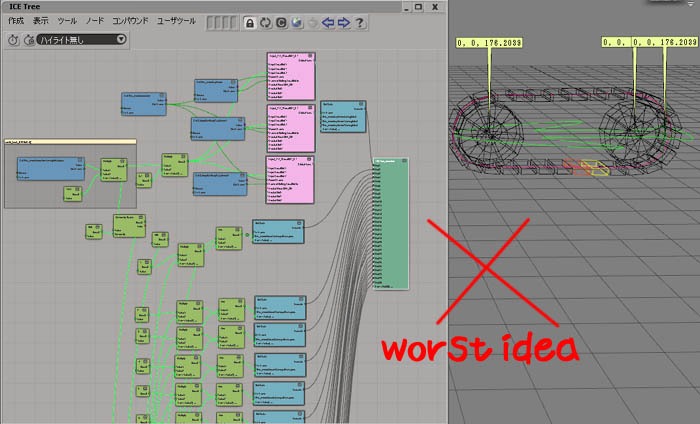Open the 表示 menu
The image size is (700, 424).
(x=40, y=21)
